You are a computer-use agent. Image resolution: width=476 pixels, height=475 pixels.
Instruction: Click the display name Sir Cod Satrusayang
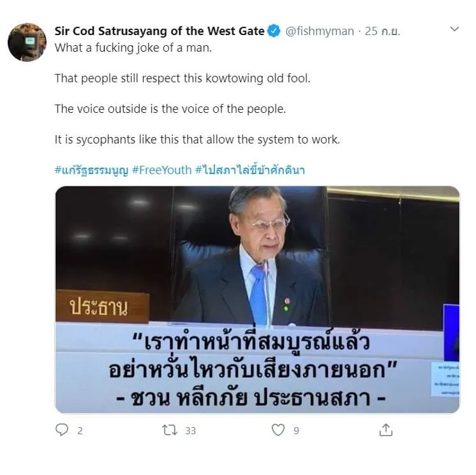click(x=160, y=31)
